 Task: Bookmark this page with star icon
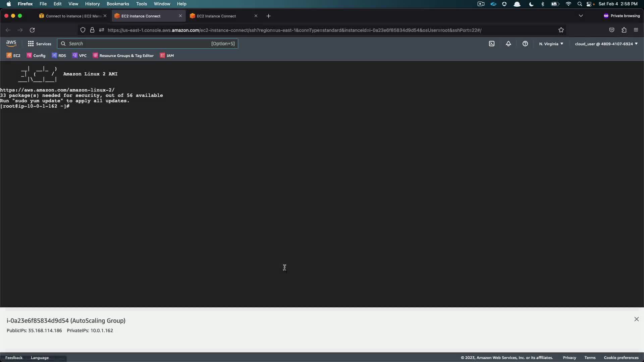coord(561,30)
